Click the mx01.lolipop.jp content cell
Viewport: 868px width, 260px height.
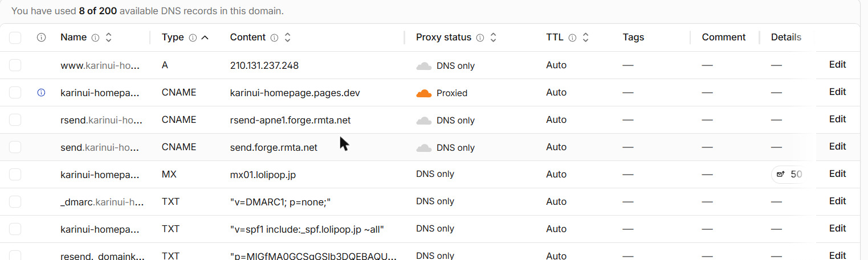263,175
